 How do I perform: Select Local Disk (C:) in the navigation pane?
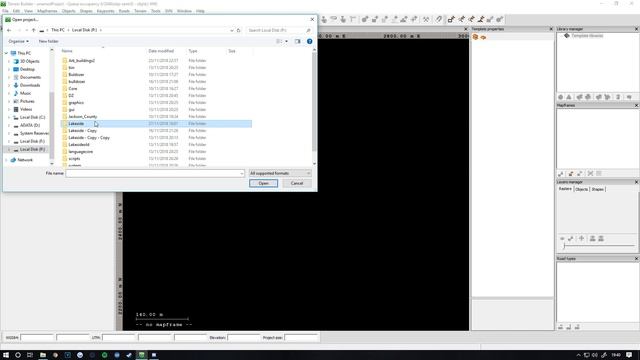[32, 117]
